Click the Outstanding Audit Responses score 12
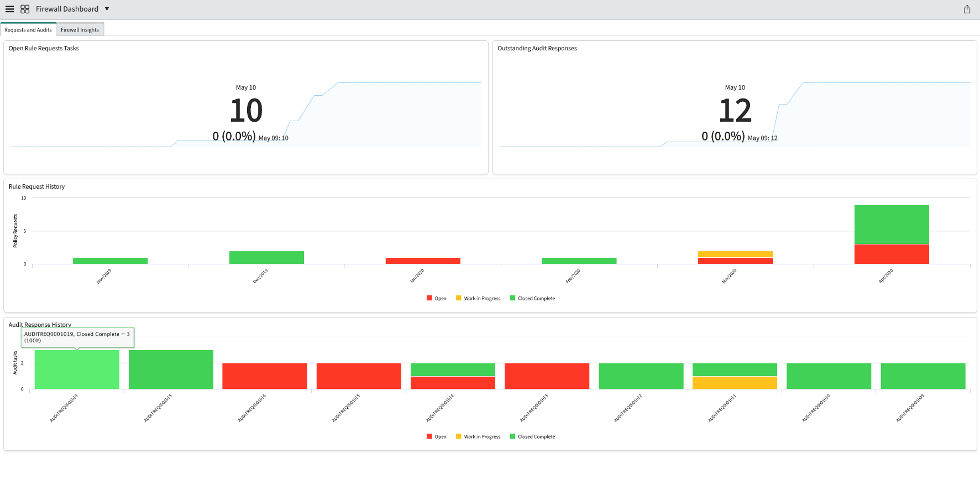980x484 pixels. point(735,110)
